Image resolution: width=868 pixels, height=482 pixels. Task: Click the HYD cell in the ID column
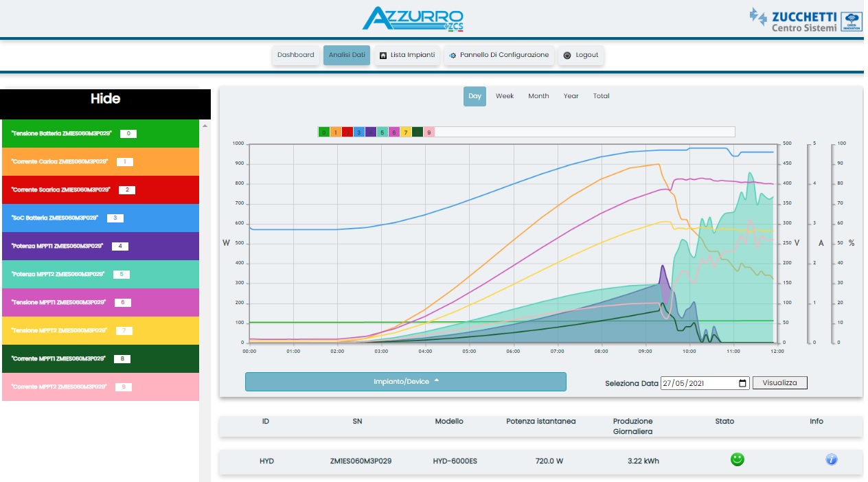coord(266,461)
